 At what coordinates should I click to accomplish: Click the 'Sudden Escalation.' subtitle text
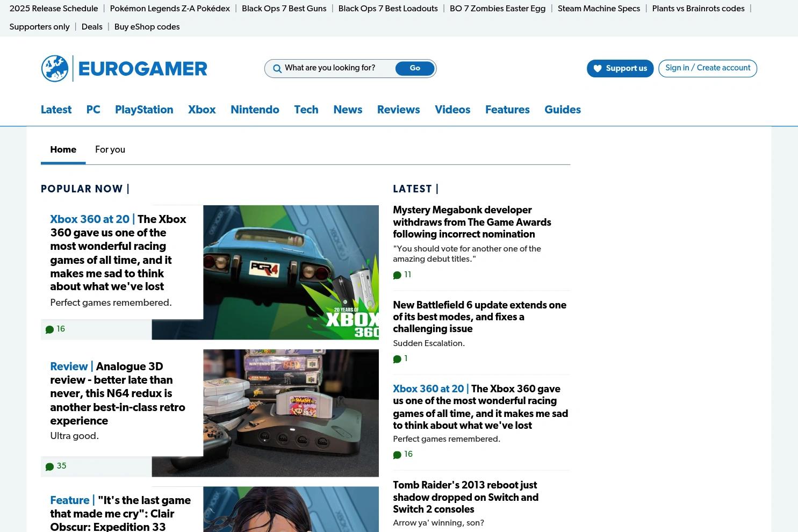(x=429, y=344)
